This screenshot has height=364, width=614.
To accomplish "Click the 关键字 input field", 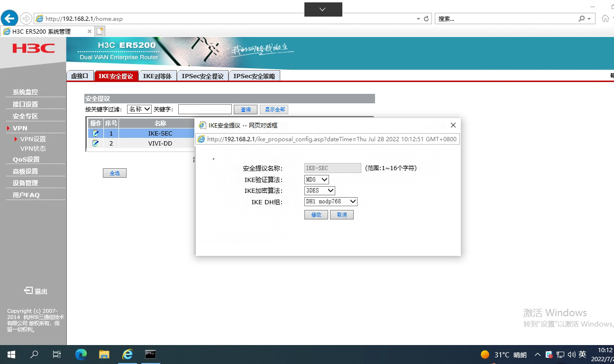I will [x=205, y=109].
